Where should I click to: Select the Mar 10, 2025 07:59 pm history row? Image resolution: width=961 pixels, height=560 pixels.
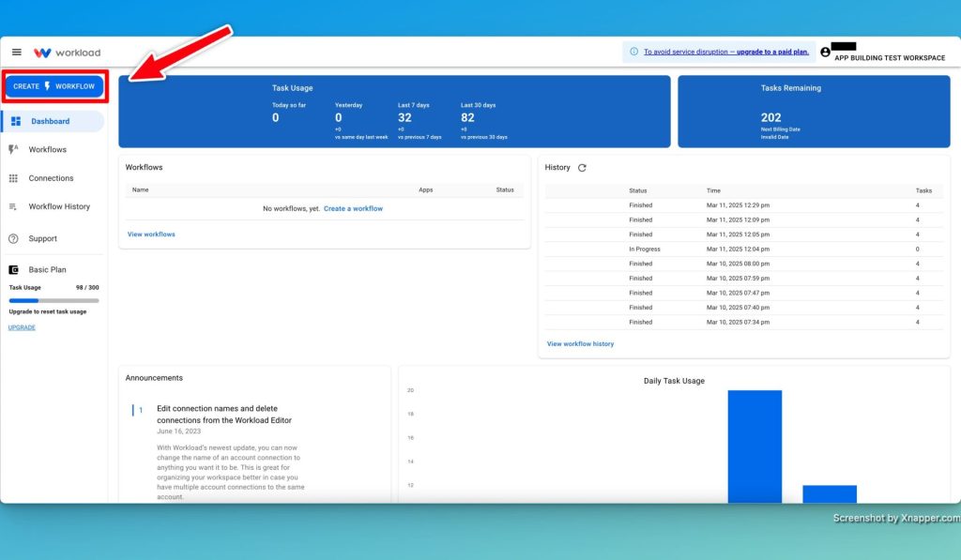click(744, 279)
